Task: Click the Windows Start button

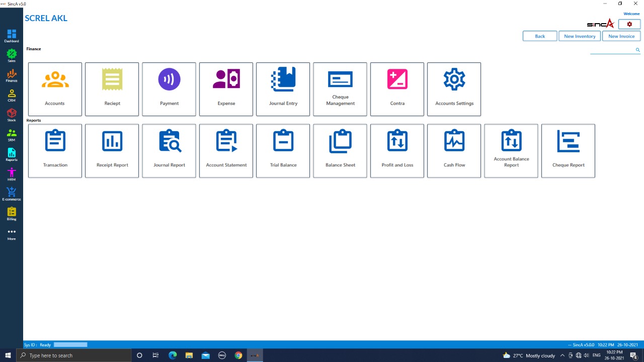Action: (8, 355)
